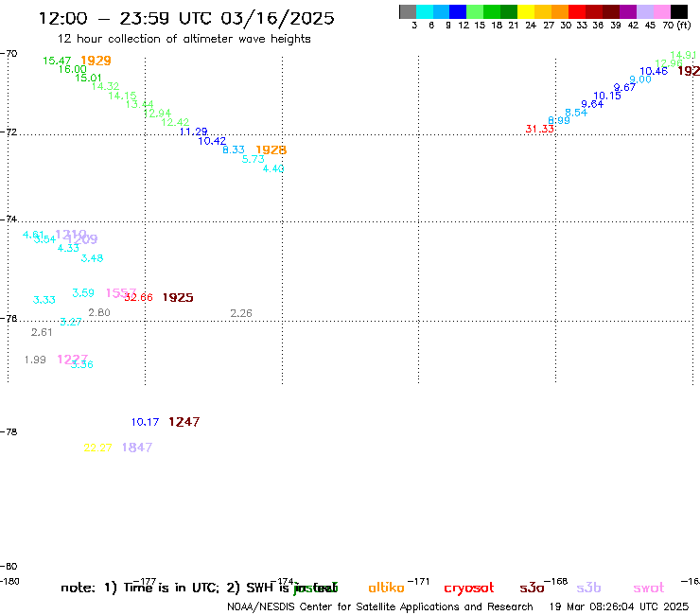700x615 pixels.
Task: Click the red 31.33 reading
Action: click(x=540, y=129)
